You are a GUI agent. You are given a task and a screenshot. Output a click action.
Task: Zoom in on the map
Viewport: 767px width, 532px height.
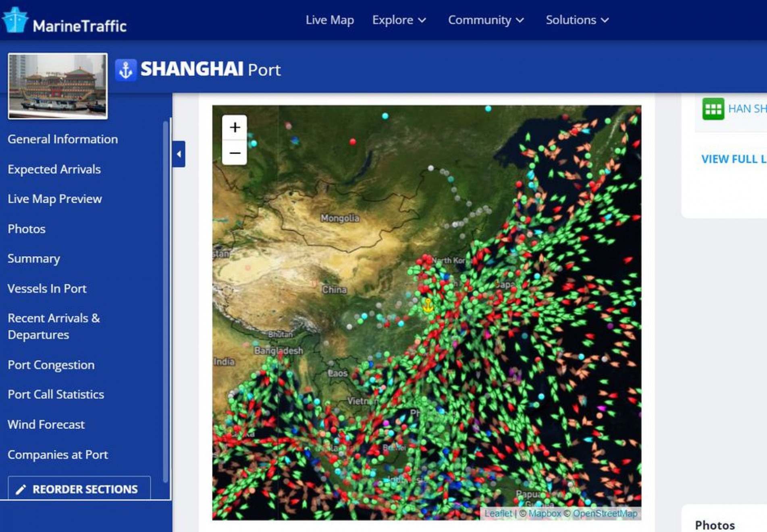tap(235, 128)
